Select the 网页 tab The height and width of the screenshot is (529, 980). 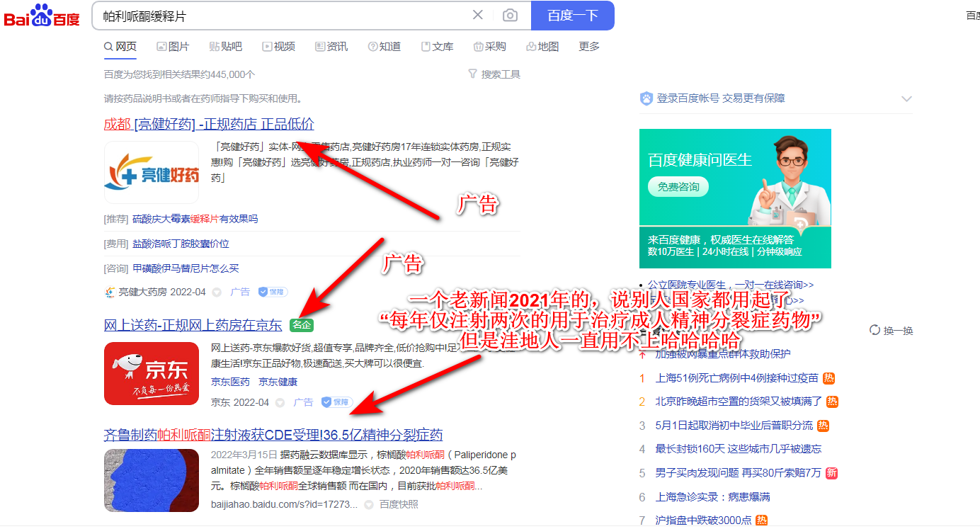point(120,47)
